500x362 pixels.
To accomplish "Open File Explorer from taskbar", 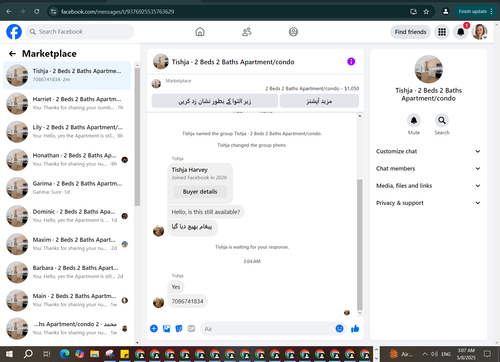I will coord(95,354).
